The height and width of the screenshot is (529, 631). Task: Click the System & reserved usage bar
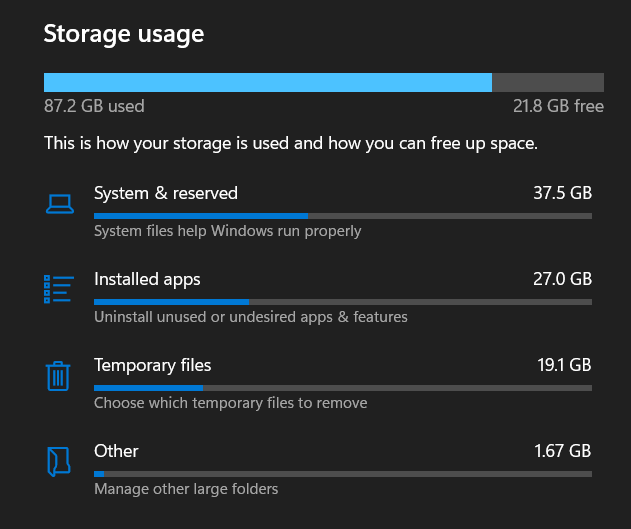point(342,215)
